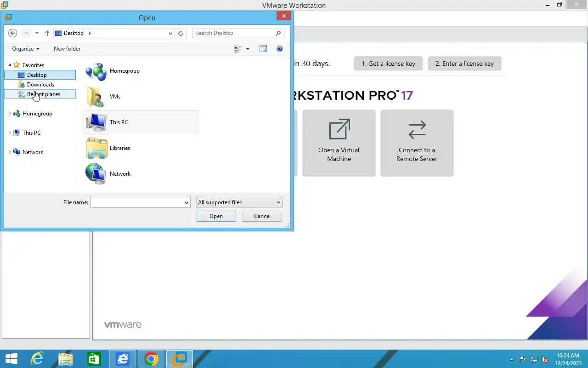Click the Open a Virtual Machine tile
Image resolution: width=588 pixels, height=368 pixels.
(339, 143)
